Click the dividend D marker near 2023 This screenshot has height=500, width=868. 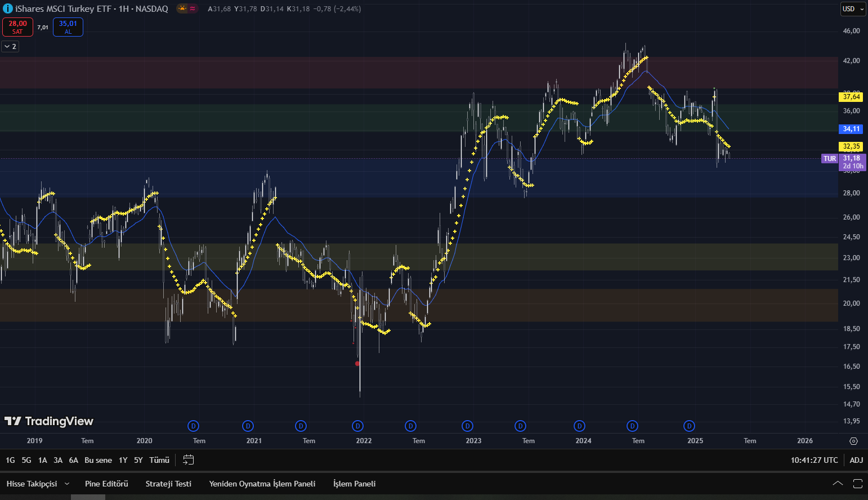[x=467, y=426]
